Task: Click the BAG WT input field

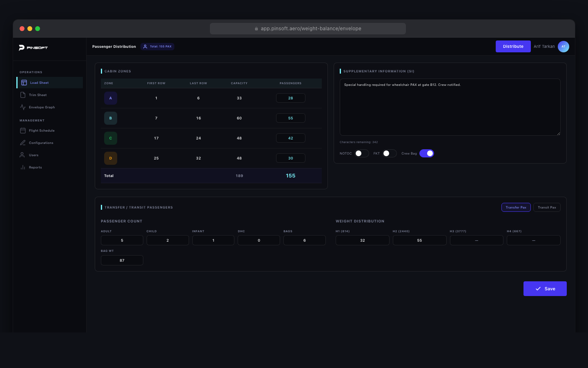Action: [x=122, y=260]
